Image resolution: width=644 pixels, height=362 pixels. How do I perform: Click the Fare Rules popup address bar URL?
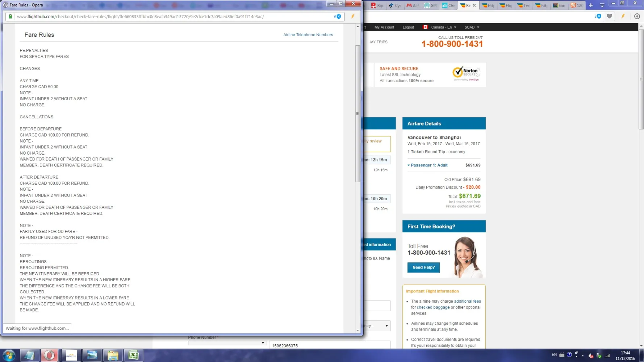coord(141,17)
